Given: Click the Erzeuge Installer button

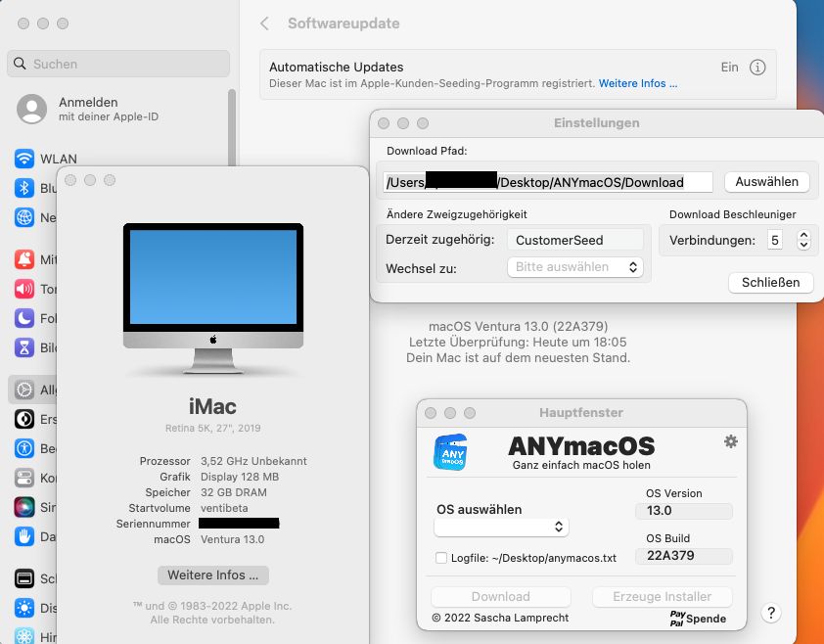Looking at the screenshot, I should (663, 597).
